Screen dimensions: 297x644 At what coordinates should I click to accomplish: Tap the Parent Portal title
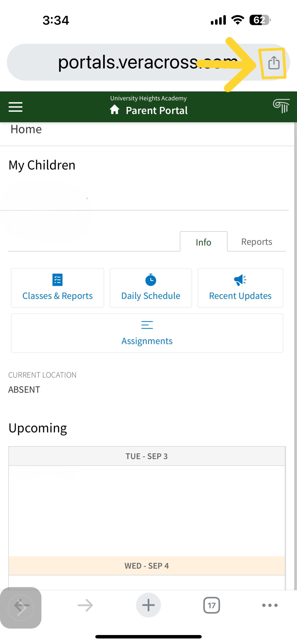pos(157,111)
